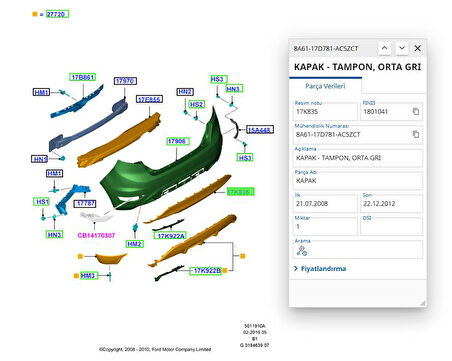452x361 pixels.
Task: Click the white CB14170307 part
Action: tap(96, 216)
